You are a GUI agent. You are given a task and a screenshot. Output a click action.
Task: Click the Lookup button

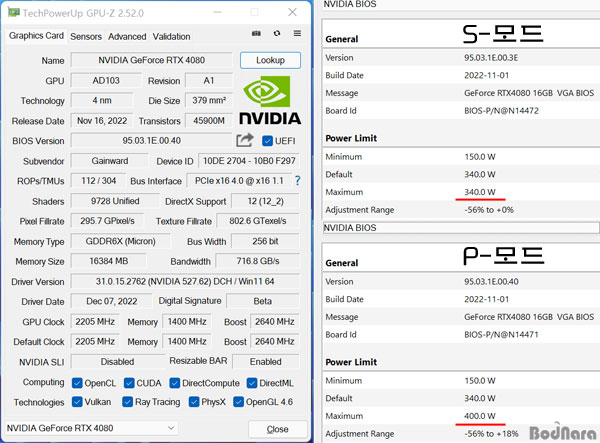[x=271, y=60]
